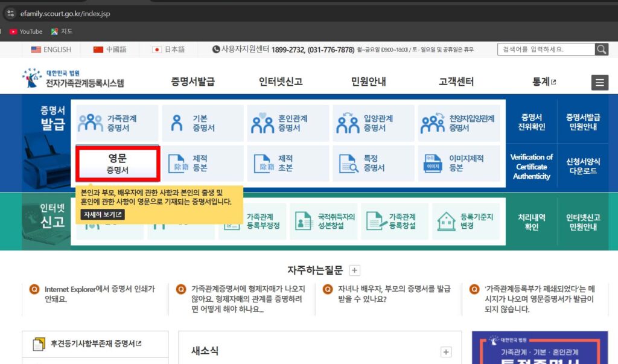Open the 증명서발급 menu
618x364 pixels.
(193, 81)
